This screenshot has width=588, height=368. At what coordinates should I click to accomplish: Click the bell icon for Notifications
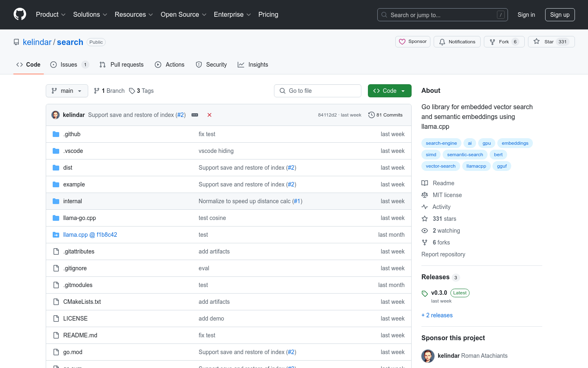[442, 42]
